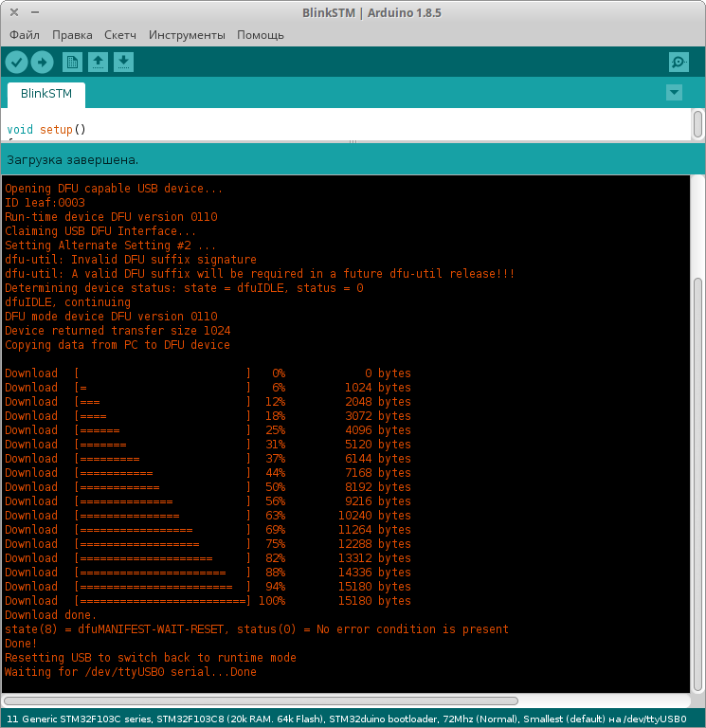Click 'state(8) = dfuMANIFEST-WAIT-RESET' line

[257, 629]
